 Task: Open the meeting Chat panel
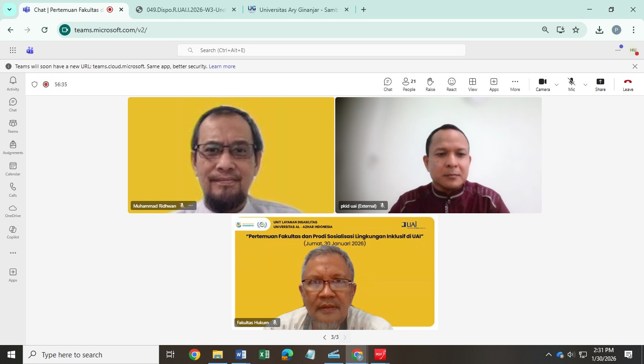pyautogui.click(x=388, y=84)
